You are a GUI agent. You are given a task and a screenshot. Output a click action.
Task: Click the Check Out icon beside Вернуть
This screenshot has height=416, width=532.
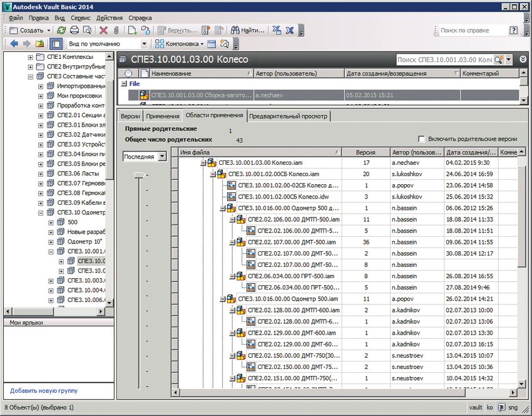[206, 30]
